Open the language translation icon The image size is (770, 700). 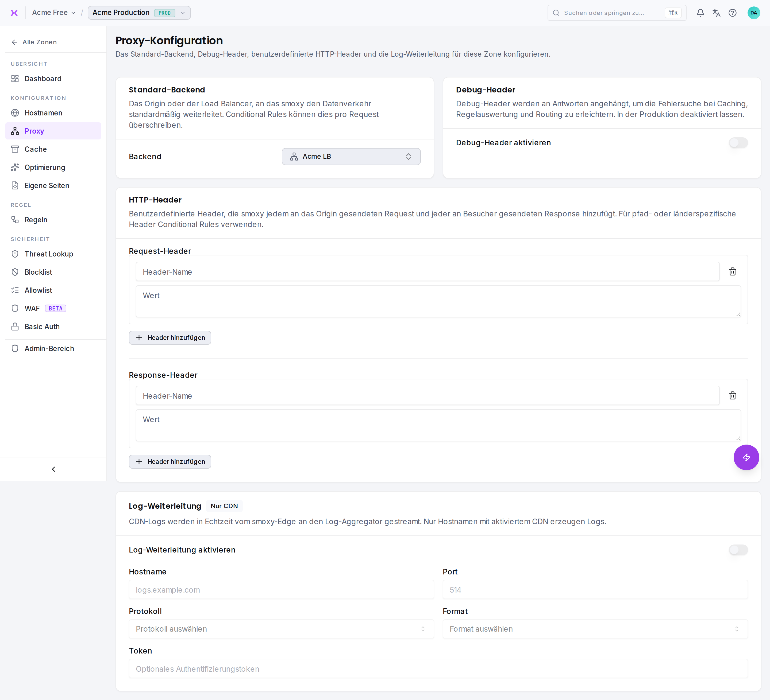716,13
